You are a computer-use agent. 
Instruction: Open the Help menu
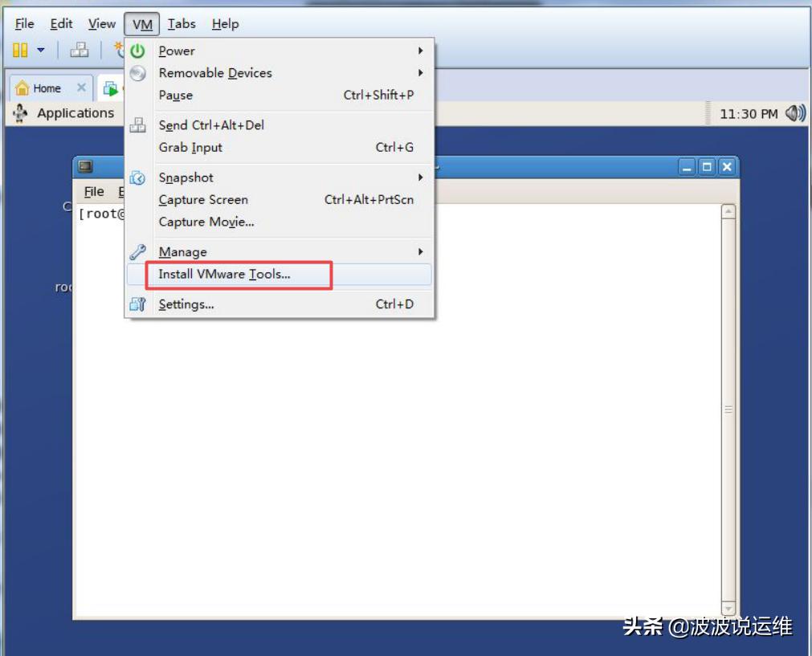pos(225,23)
